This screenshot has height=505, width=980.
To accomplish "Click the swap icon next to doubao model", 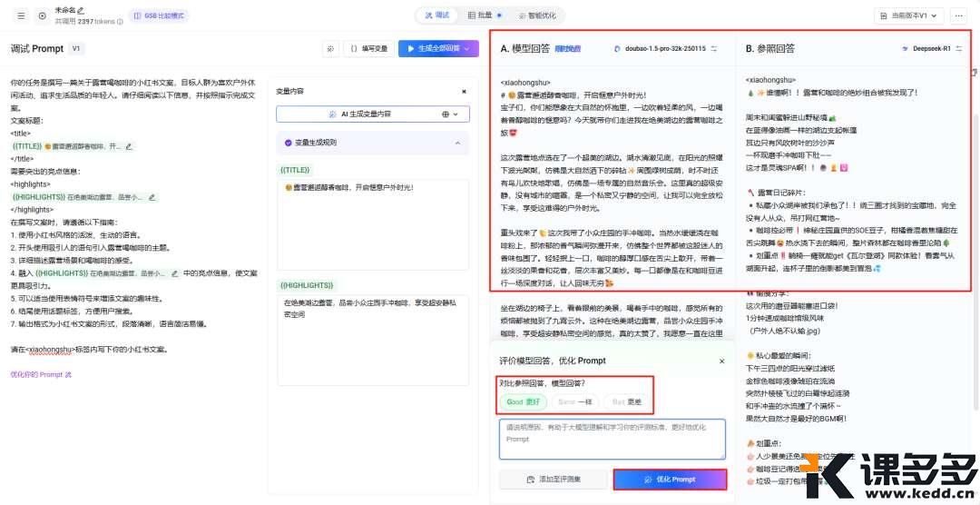I will click(714, 48).
